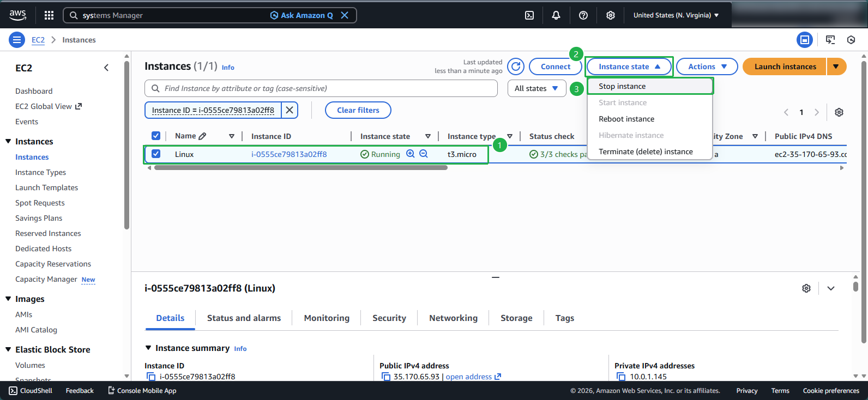
Task: Collapse Elastic Block Store section
Action: tap(8, 349)
